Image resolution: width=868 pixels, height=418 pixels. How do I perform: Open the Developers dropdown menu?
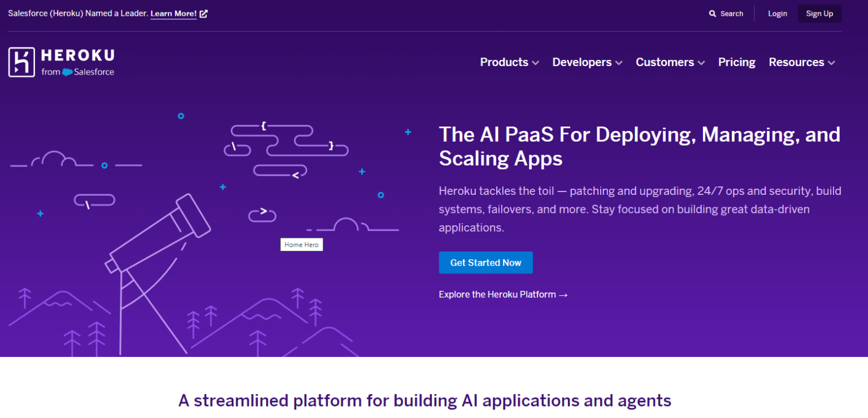pos(587,62)
